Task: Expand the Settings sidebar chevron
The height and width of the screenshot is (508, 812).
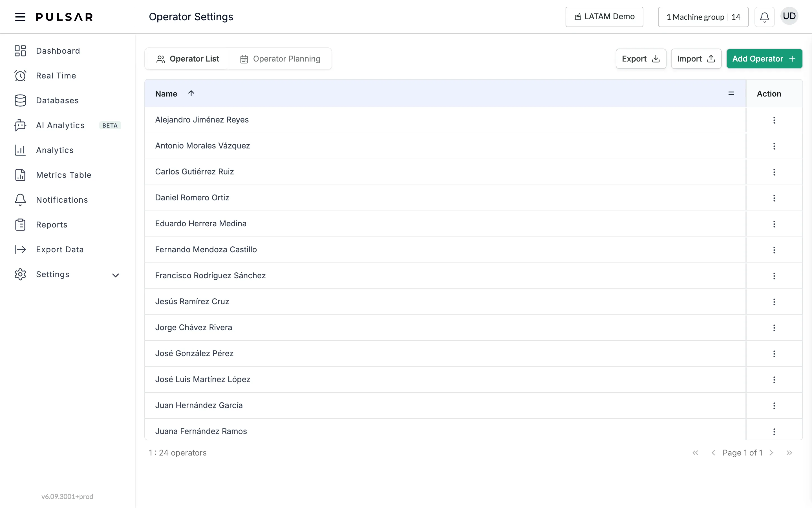Action: [x=115, y=275]
